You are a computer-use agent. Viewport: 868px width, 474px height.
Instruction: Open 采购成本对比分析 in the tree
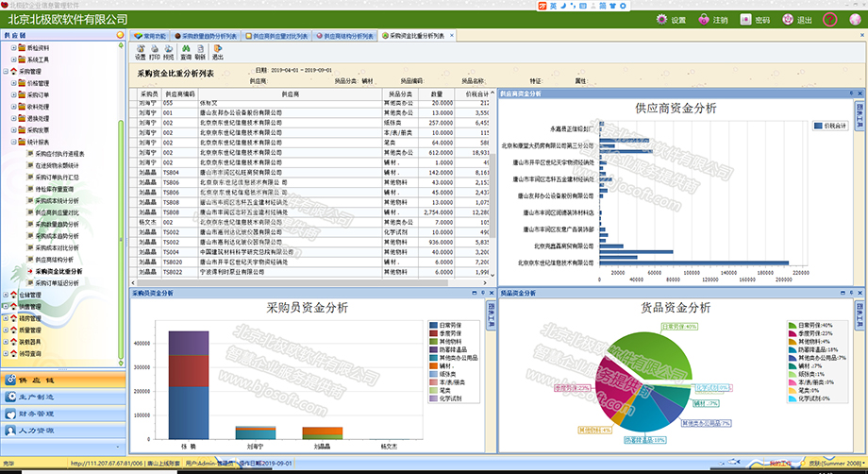pyautogui.click(x=57, y=248)
